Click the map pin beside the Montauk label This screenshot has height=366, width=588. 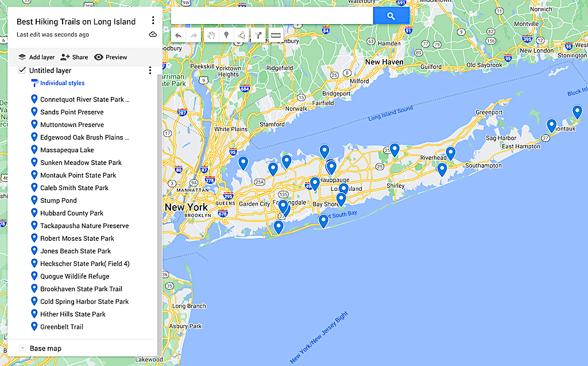point(551,125)
